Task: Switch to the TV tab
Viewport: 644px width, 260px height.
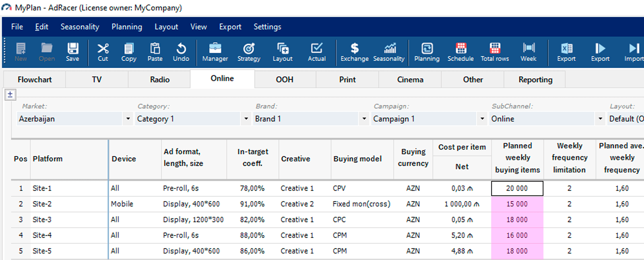Action: click(x=97, y=79)
